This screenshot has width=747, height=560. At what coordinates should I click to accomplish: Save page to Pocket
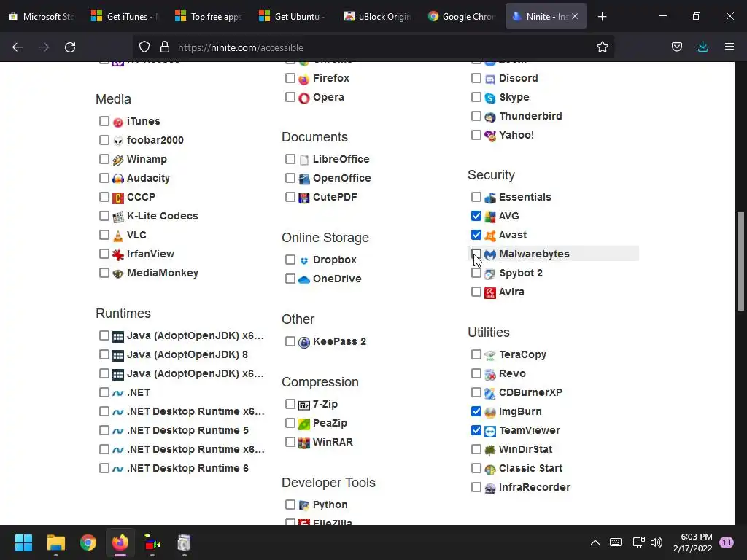point(676,47)
